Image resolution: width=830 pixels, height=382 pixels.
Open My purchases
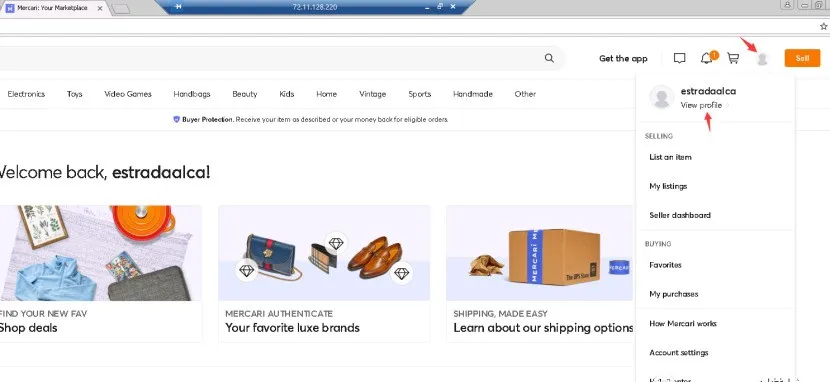[x=674, y=294]
